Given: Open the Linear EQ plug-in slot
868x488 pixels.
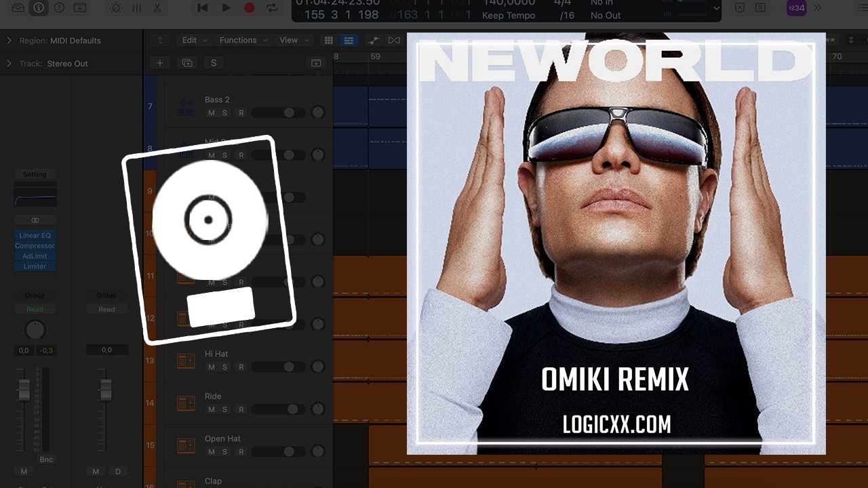Looking at the screenshot, I should click(x=35, y=236).
